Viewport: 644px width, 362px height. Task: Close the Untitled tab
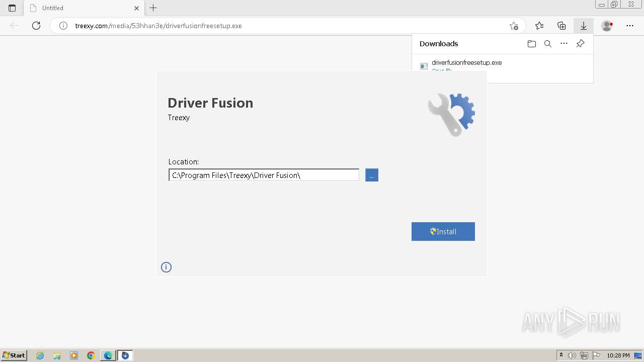point(136,8)
